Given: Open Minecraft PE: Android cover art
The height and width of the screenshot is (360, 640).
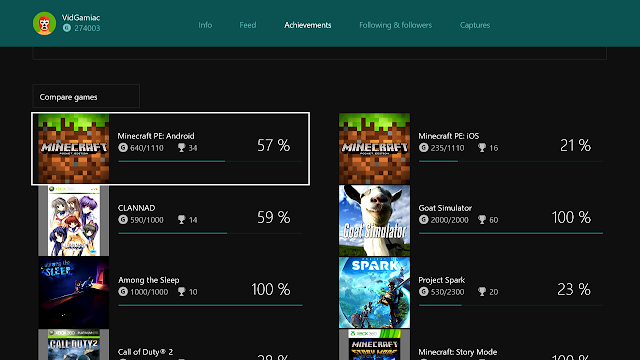Looking at the screenshot, I should pos(73,149).
